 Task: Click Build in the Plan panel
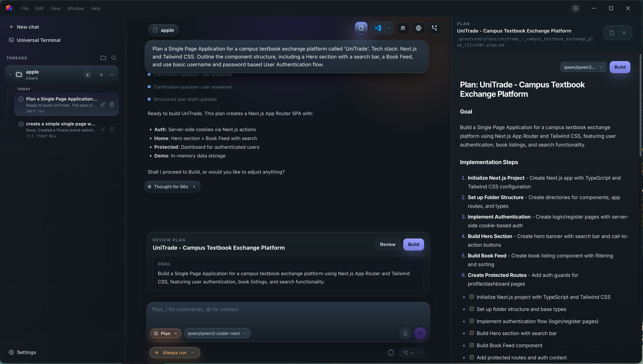pos(620,67)
